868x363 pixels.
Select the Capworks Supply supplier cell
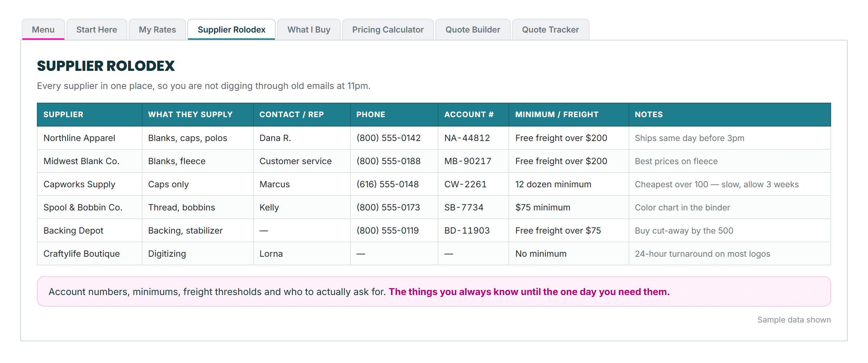[90, 184]
